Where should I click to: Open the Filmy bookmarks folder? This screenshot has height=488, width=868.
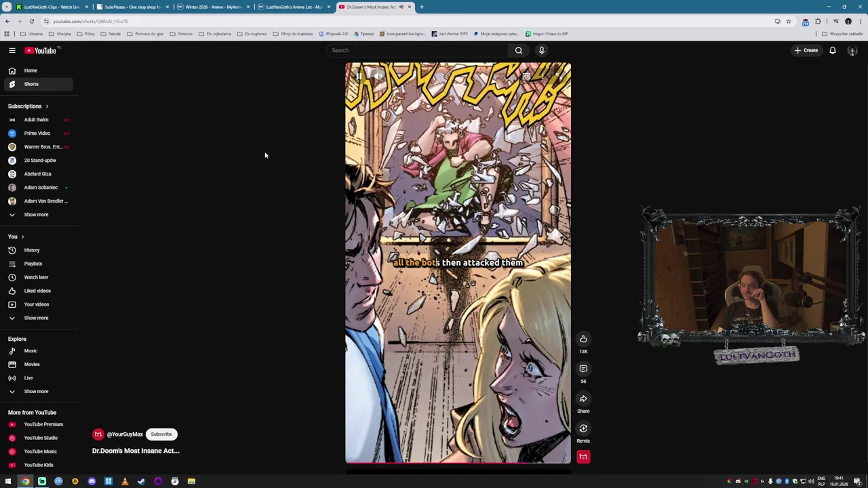[x=86, y=34]
